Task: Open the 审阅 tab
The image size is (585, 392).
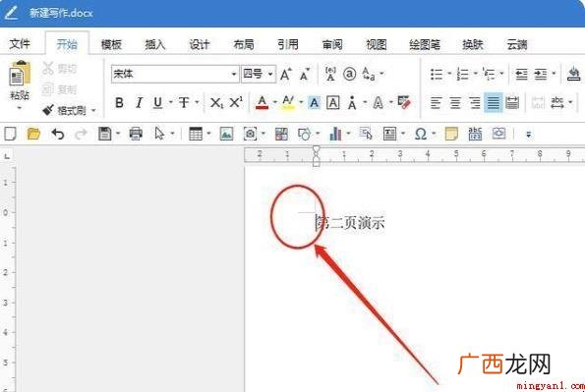Action: [x=332, y=44]
